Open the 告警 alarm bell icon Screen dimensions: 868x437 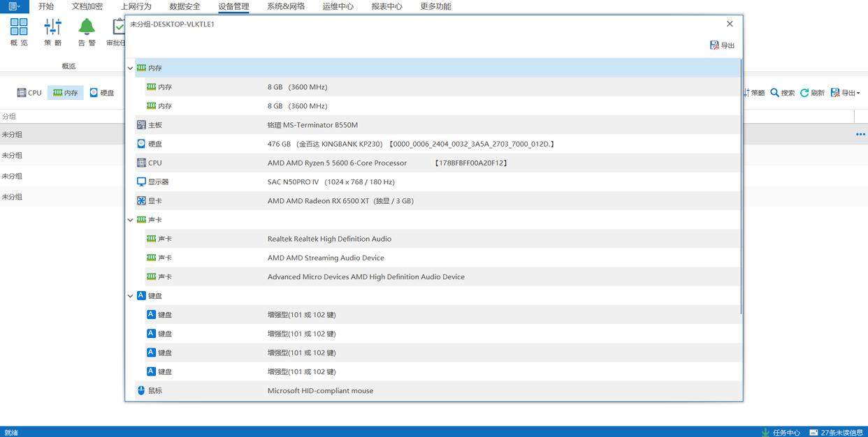click(87, 27)
